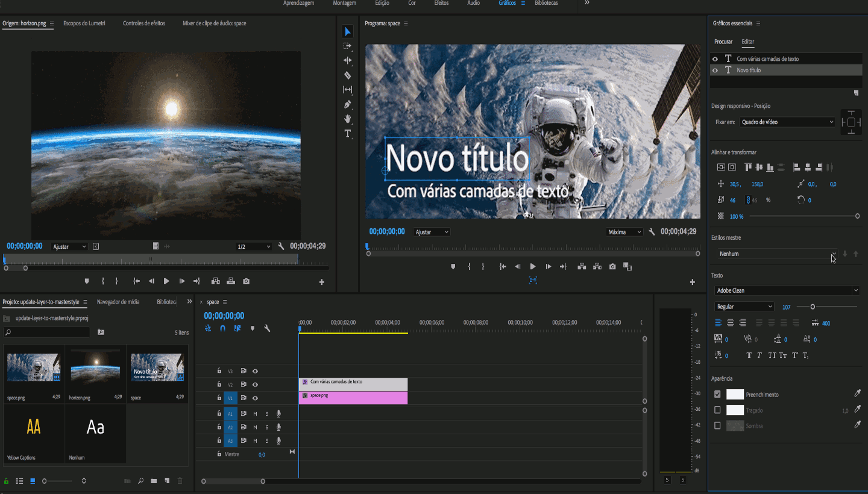The height and width of the screenshot is (494, 868).
Task: Apply Faux Bold to the text
Action: (749, 355)
